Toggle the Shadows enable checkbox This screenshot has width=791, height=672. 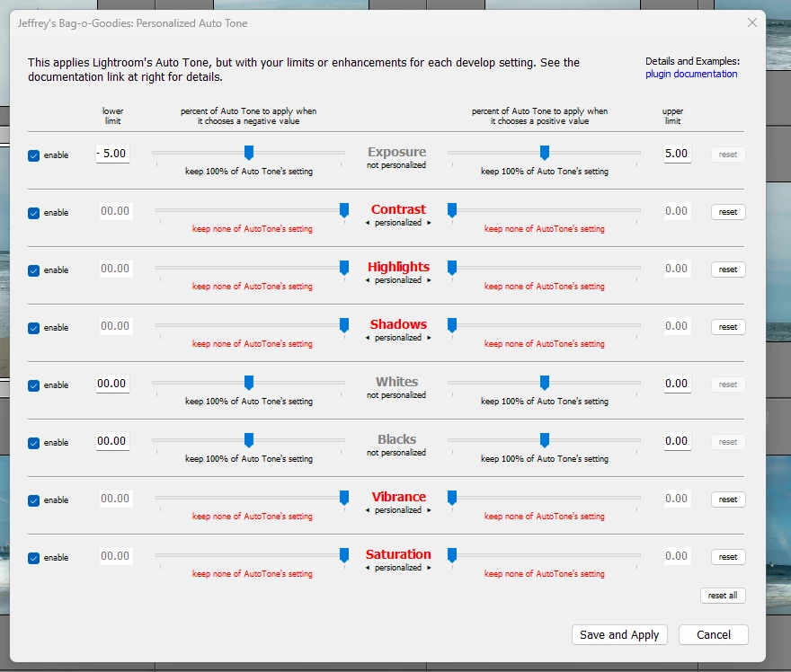point(34,328)
